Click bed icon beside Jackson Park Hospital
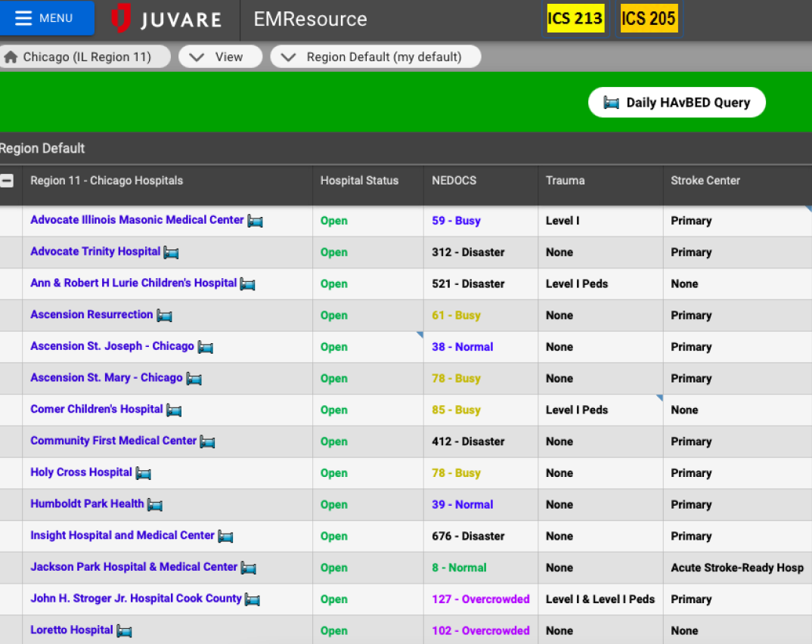The image size is (812, 644). (249, 568)
